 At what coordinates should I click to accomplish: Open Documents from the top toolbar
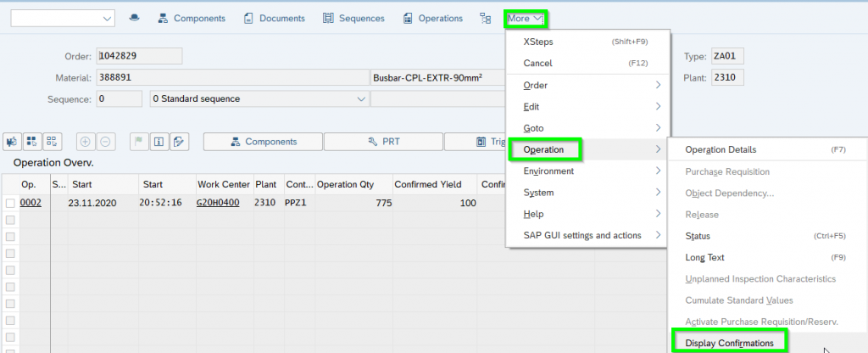tap(275, 18)
